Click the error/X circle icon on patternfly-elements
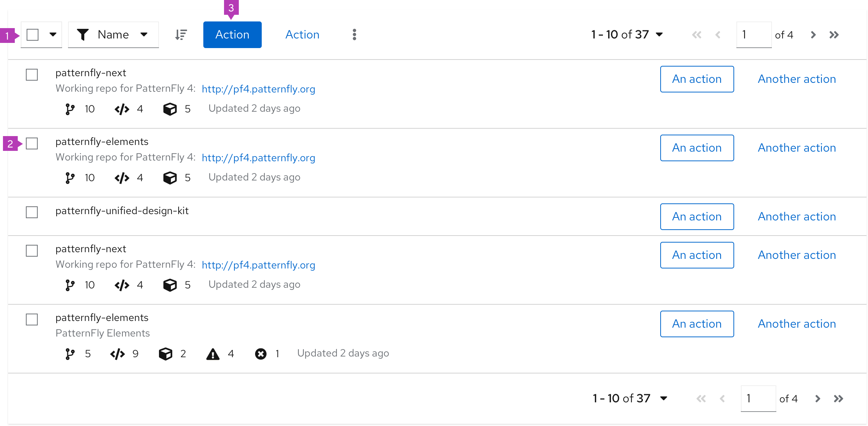The image size is (868, 426). point(260,353)
